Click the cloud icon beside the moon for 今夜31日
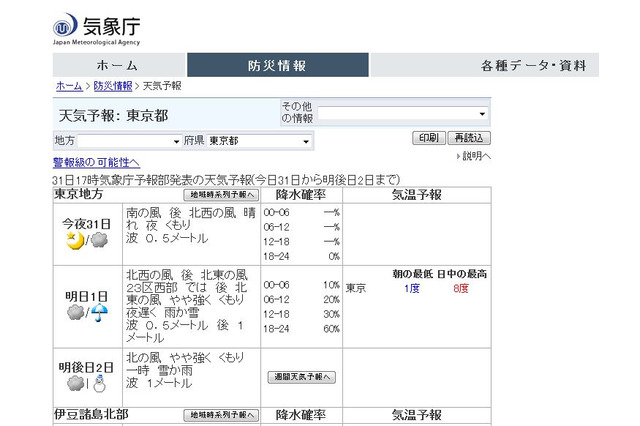 (x=99, y=240)
